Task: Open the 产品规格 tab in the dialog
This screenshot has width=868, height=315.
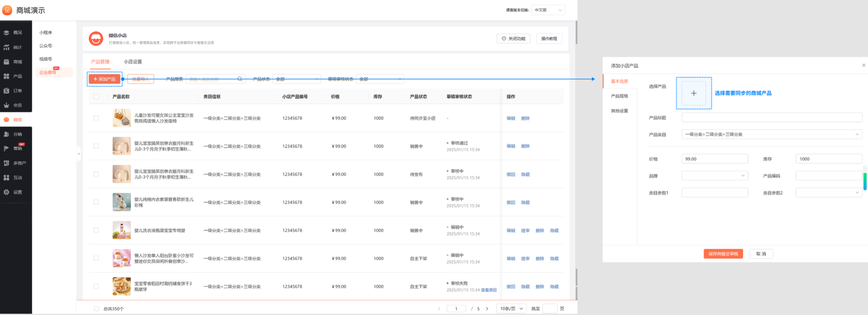Action: point(620,96)
